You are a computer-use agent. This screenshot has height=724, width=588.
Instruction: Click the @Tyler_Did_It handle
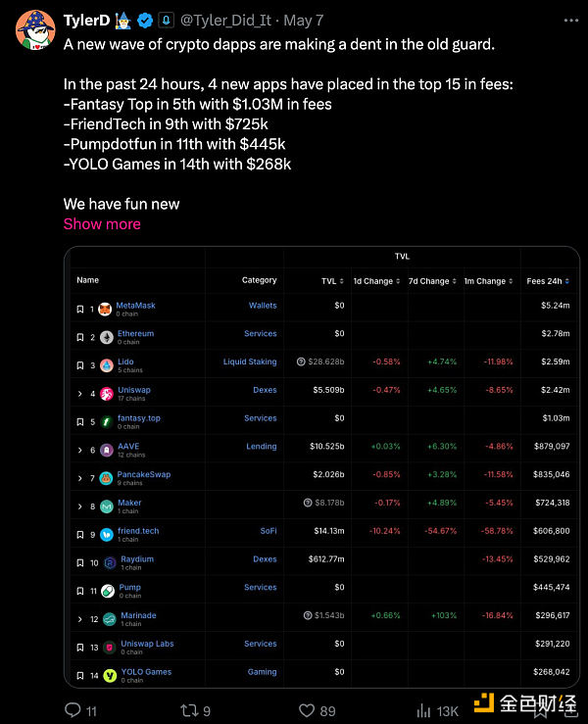coord(223,20)
